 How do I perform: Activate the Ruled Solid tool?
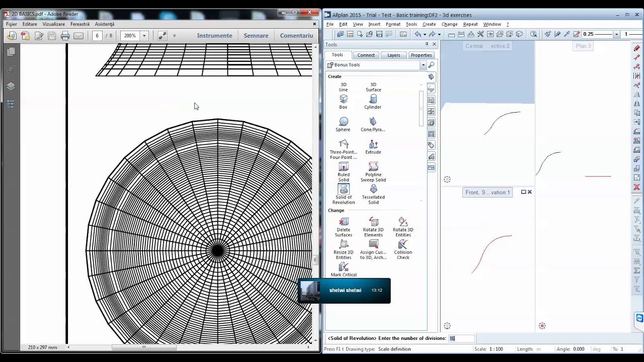(344, 172)
